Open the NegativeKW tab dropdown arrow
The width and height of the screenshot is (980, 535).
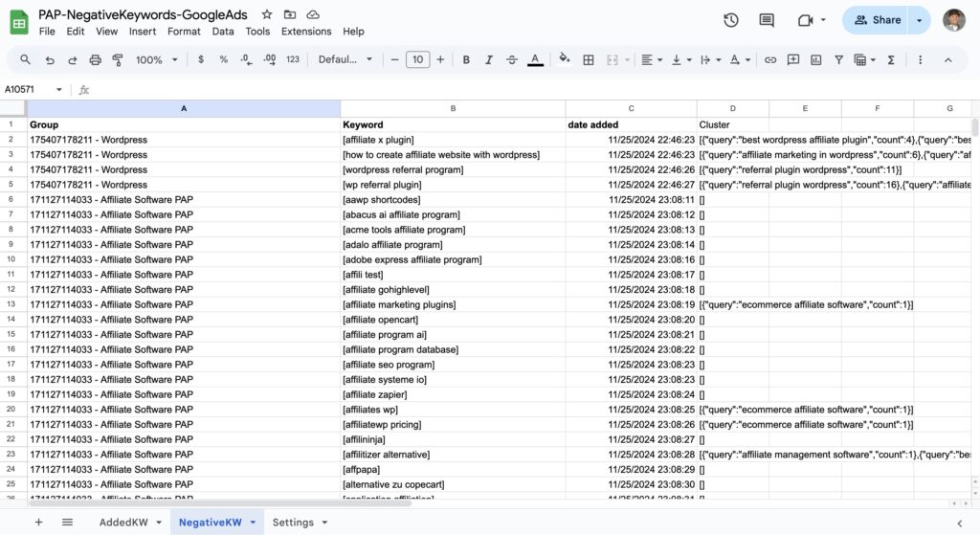253,523
